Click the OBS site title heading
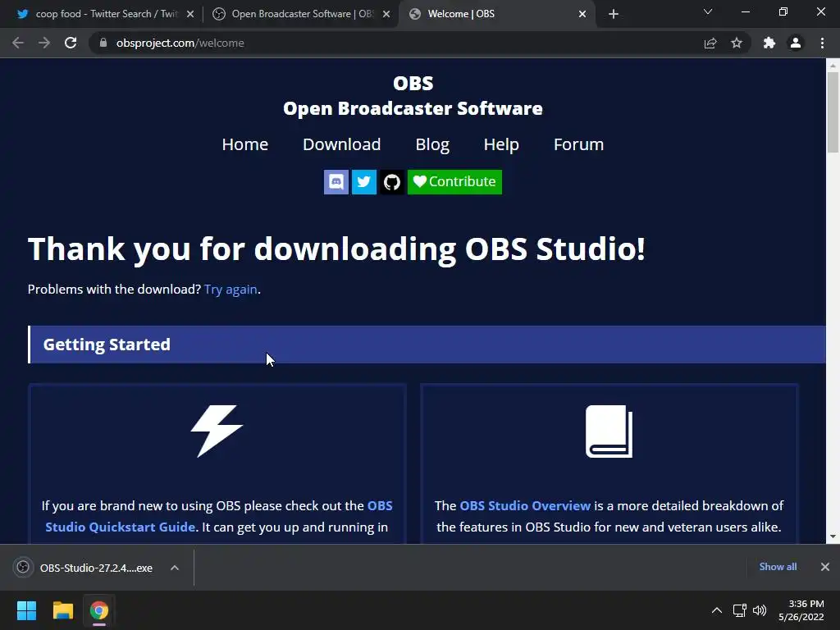The height and width of the screenshot is (630, 840). coord(413,83)
